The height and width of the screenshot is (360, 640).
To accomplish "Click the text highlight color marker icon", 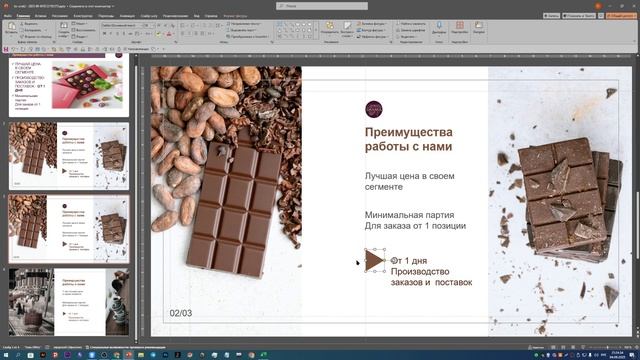I will 158,33.
